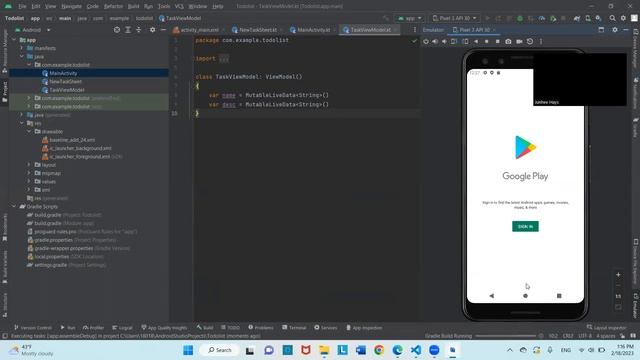This screenshot has width=640, height=360.
Task: Select the Pixel 3 API 30 emulator tab
Action: pos(474,30)
